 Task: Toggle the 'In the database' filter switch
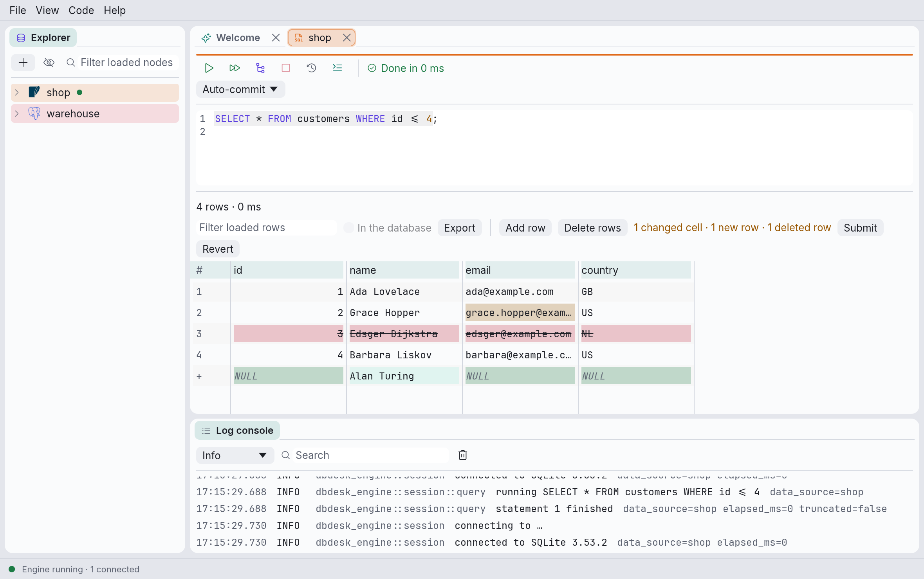coord(348,228)
